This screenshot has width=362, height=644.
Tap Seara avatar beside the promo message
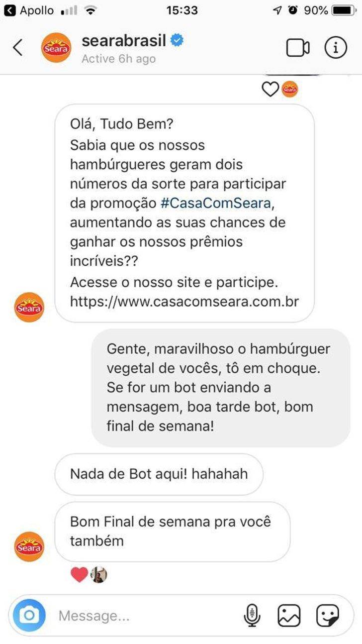(29, 307)
